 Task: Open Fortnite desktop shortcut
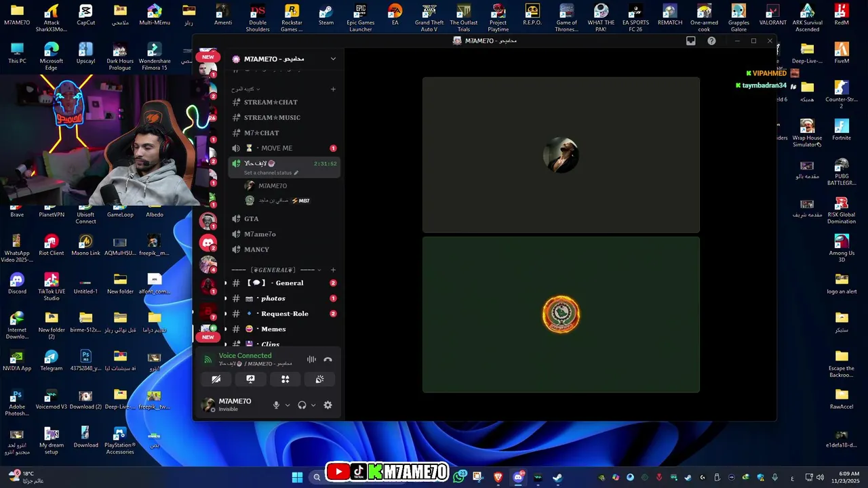[x=842, y=129]
